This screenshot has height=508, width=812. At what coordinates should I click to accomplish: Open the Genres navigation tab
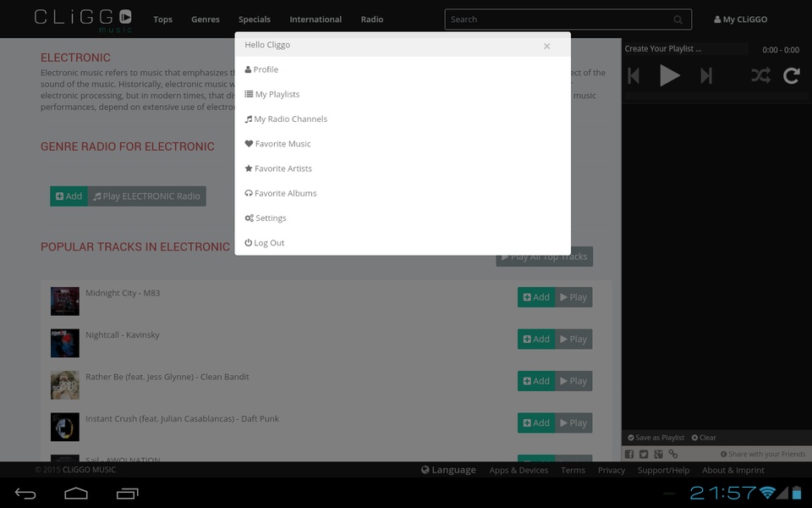pos(206,19)
